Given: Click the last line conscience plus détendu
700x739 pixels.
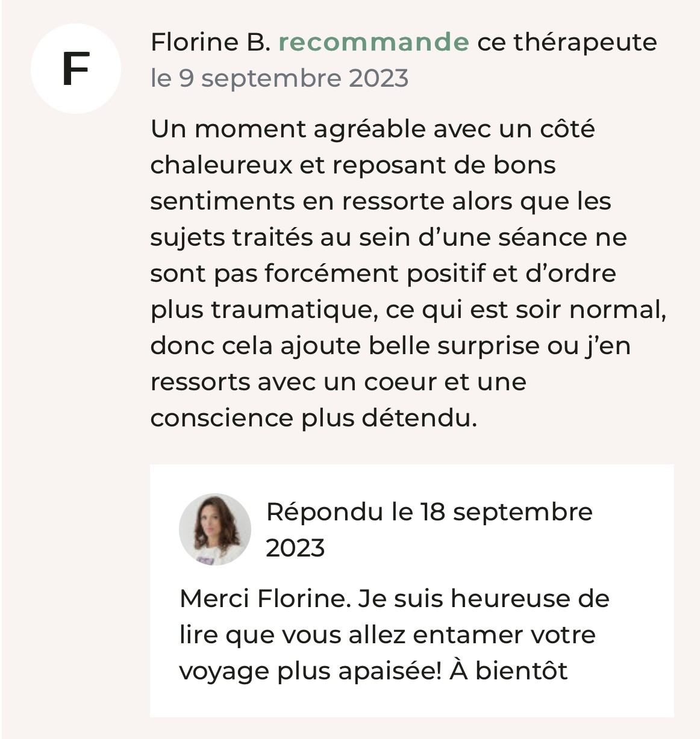Looking at the screenshot, I should click(314, 418).
